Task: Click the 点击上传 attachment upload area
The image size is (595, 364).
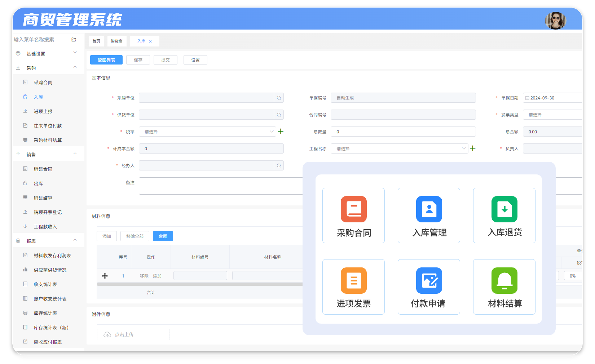Action: [133, 334]
